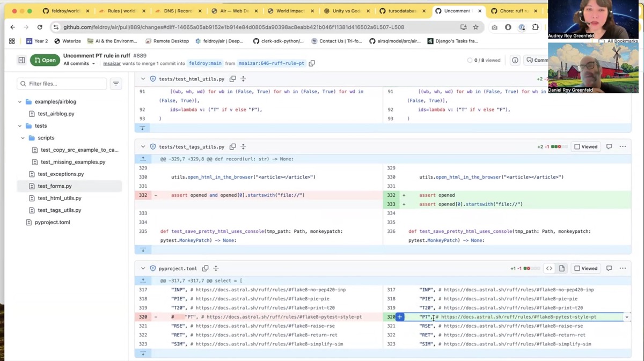Select test_forms.py in the file tree
This screenshot has width=644, height=361.
click(x=54, y=186)
